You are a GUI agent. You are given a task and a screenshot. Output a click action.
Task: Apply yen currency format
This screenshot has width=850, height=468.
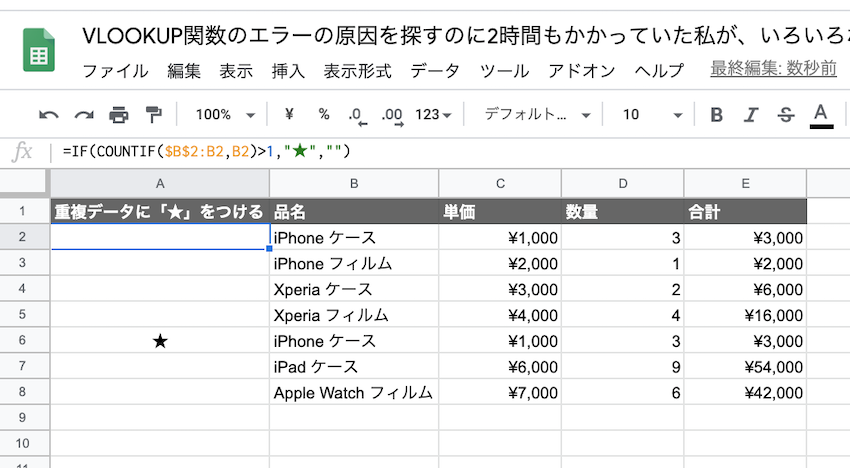[289, 114]
